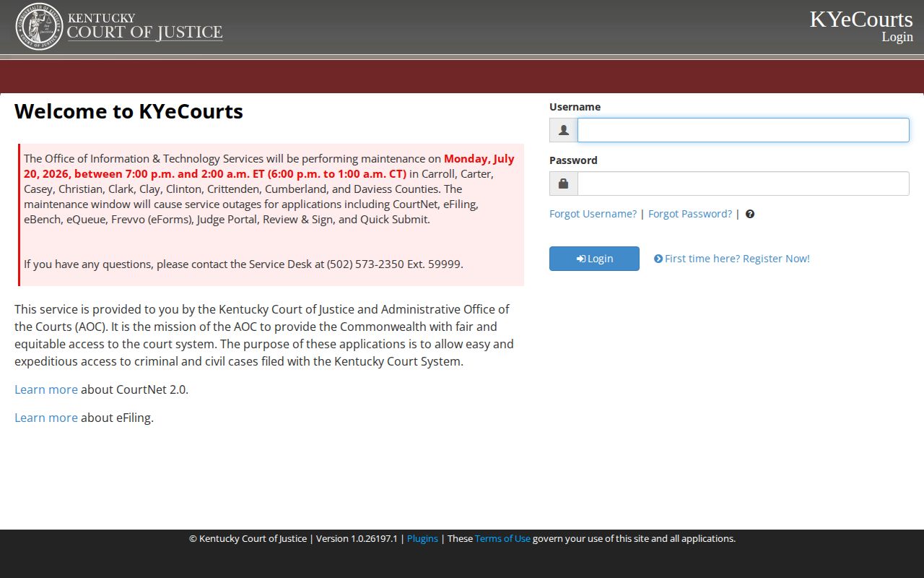Open the Plugins footer link
The height and width of the screenshot is (578, 924).
(422, 538)
